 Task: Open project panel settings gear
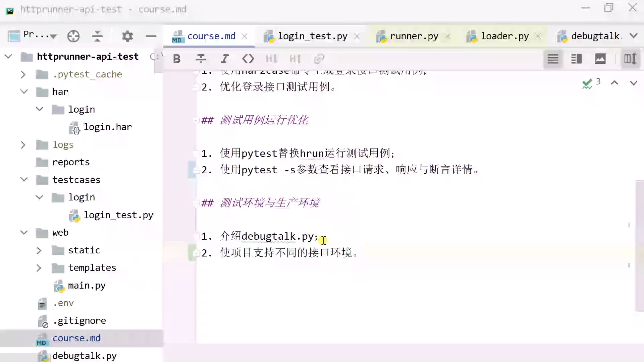pos(127,36)
